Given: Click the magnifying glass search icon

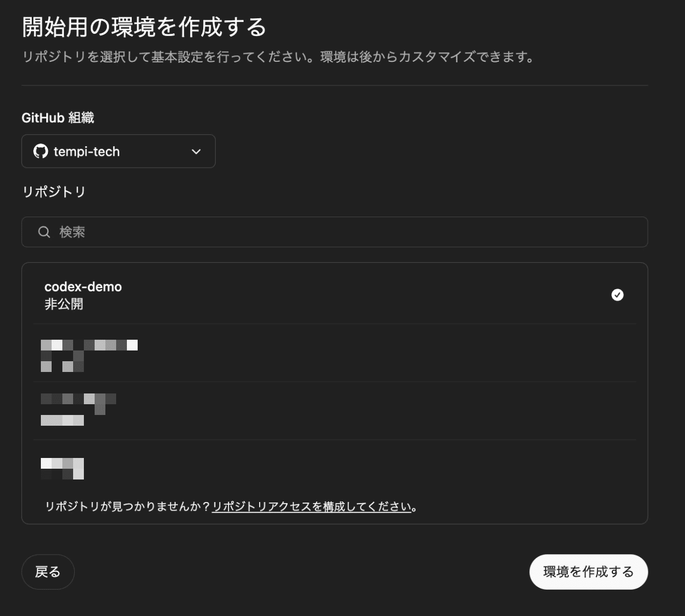Looking at the screenshot, I should point(44,232).
